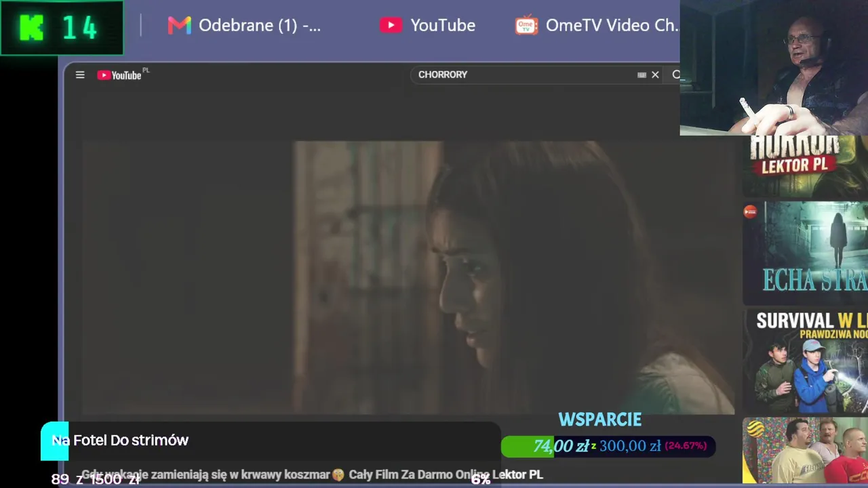Screen dimensions: 868x488
Task: Click the WSPARCIE donation progress bar
Action: [x=608, y=446]
